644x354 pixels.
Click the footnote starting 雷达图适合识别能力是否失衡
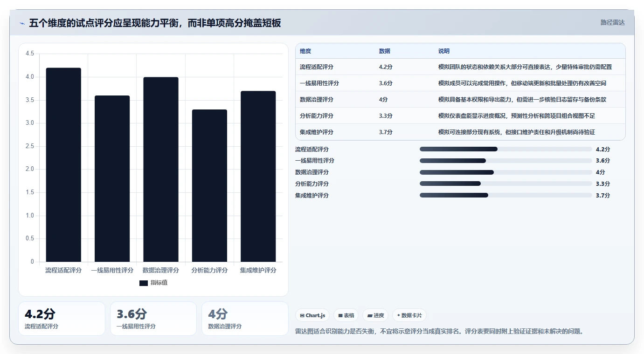tap(440, 332)
